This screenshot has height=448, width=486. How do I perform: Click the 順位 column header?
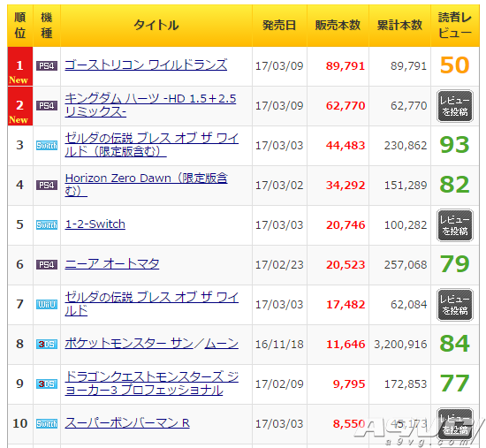coord(20,26)
